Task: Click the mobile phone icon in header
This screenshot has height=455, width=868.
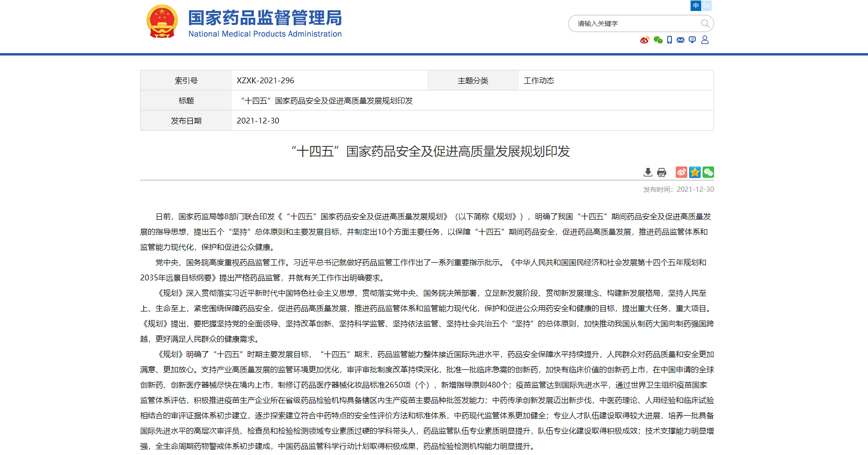Action: tap(670, 40)
